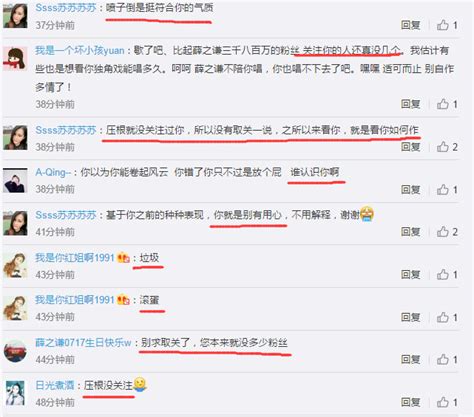This screenshot has height=417, width=474.
Task: Click thumbs-up on A-Qing--'s comment
Action: [443, 190]
